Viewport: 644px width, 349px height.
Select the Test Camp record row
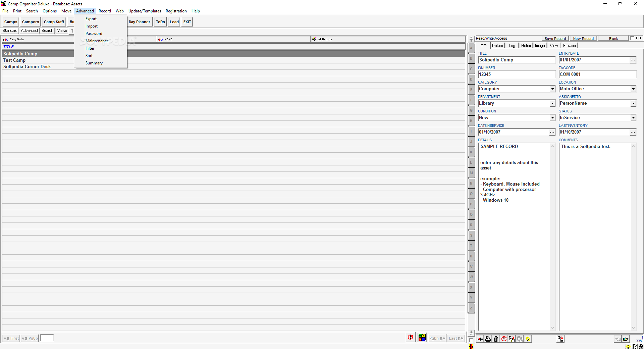pyautogui.click(x=233, y=60)
